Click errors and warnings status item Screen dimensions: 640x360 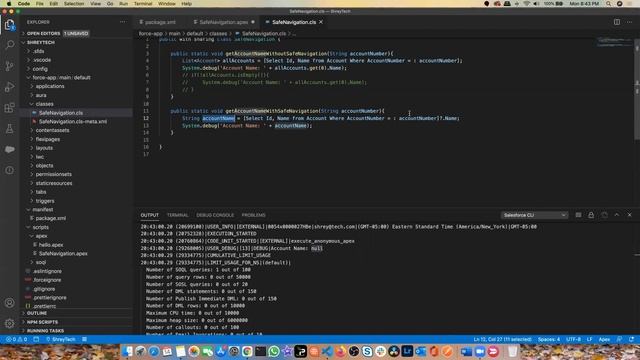(x=16, y=339)
